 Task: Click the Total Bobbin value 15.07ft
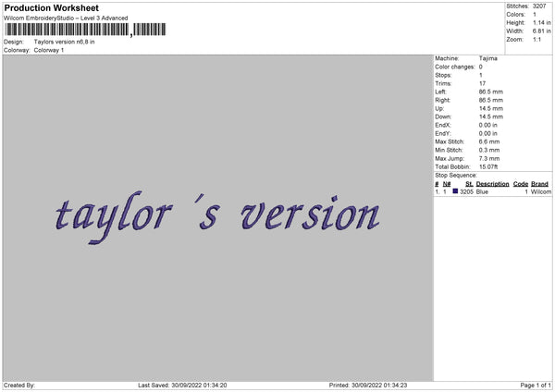pyautogui.click(x=488, y=166)
